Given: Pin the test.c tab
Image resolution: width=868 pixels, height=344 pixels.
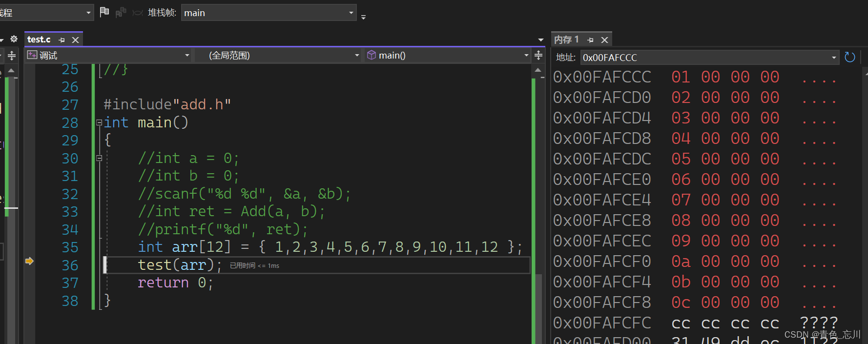Looking at the screenshot, I should (x=62, y=40).
